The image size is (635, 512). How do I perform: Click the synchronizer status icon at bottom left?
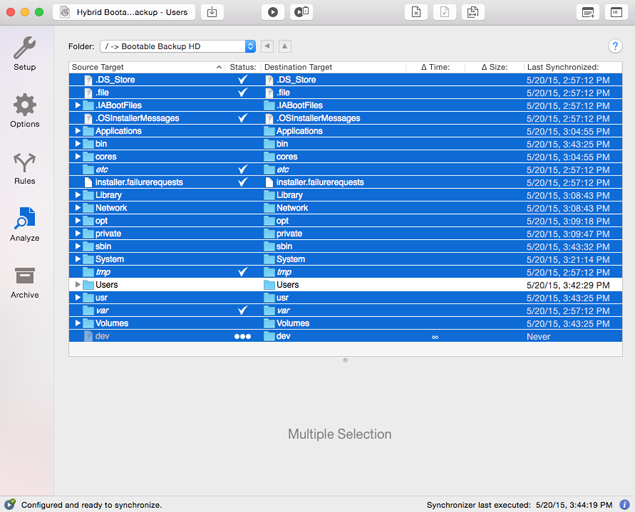pos(10,505)
